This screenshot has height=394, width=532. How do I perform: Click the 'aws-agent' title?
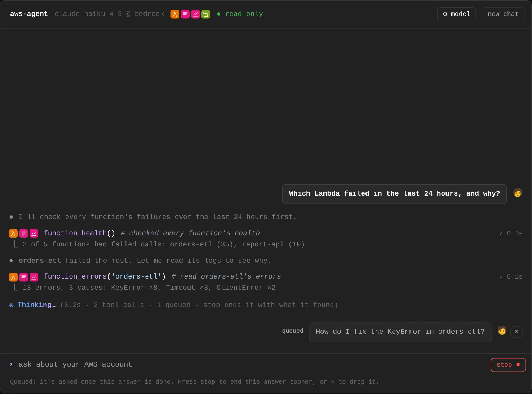29,14
